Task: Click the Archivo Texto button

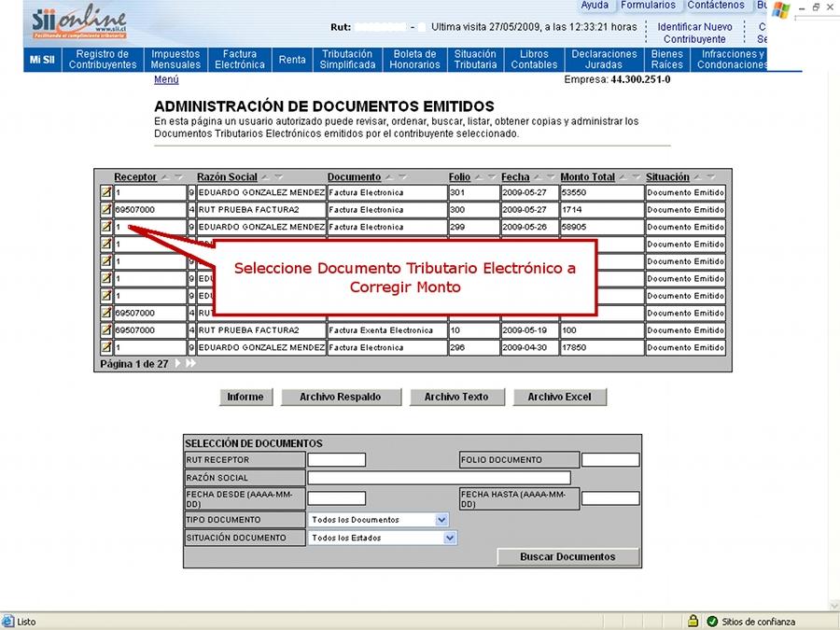Action: (x=457, y=397)
